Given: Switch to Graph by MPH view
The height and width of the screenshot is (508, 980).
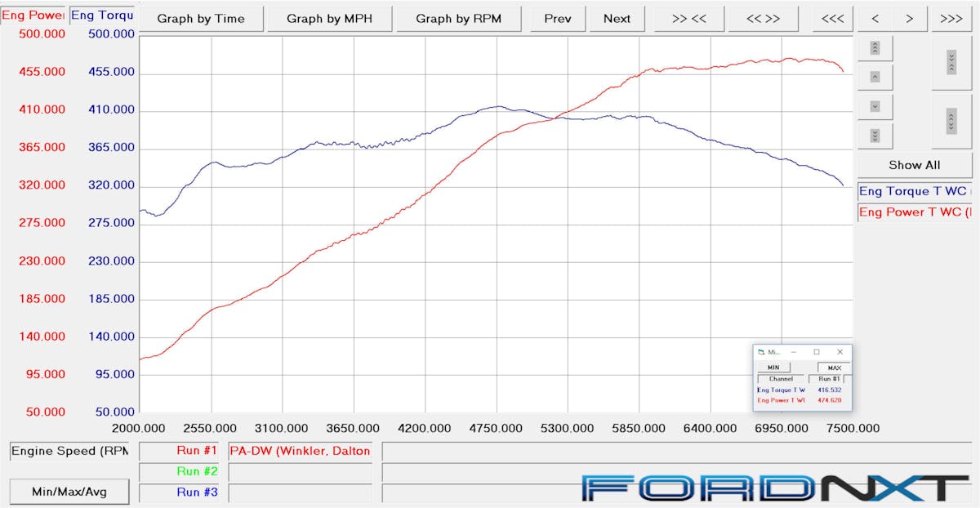Looking at the screenshot, I should click(329, 18).
